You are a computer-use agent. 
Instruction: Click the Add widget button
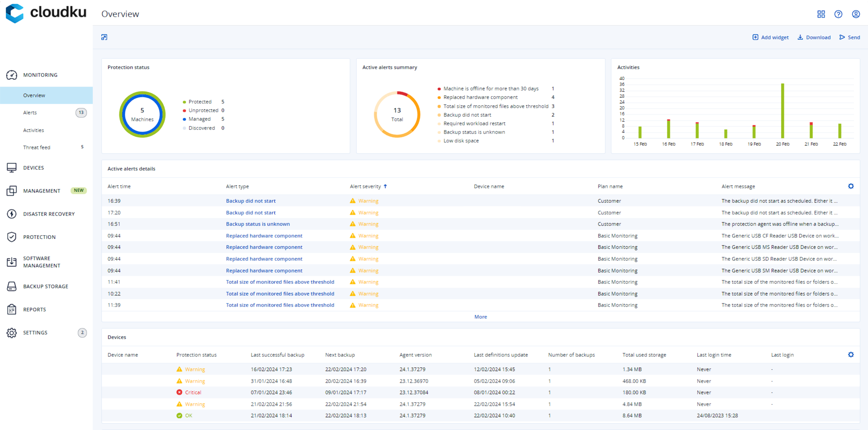pyautogui.click(x=770, y=37)
